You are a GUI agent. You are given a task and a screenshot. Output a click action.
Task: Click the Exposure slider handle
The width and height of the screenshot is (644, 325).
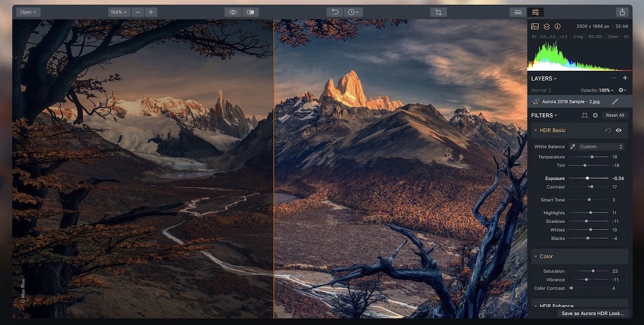587,178
